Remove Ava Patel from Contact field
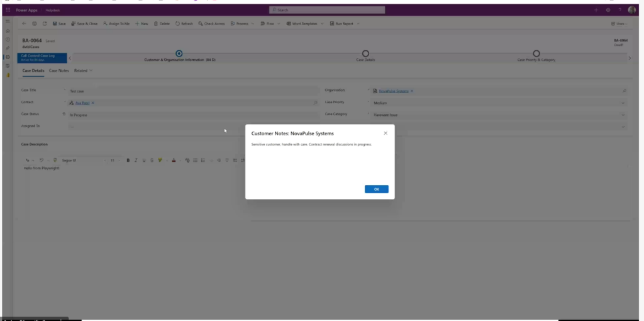Image resolution: width=644 pixels, height=321 pixels. 93,103
